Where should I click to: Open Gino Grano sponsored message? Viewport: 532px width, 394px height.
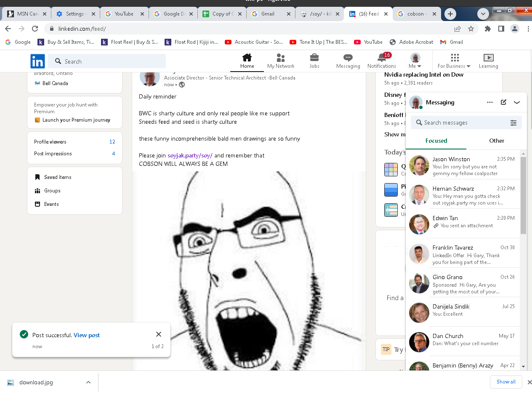pos(463,284)
